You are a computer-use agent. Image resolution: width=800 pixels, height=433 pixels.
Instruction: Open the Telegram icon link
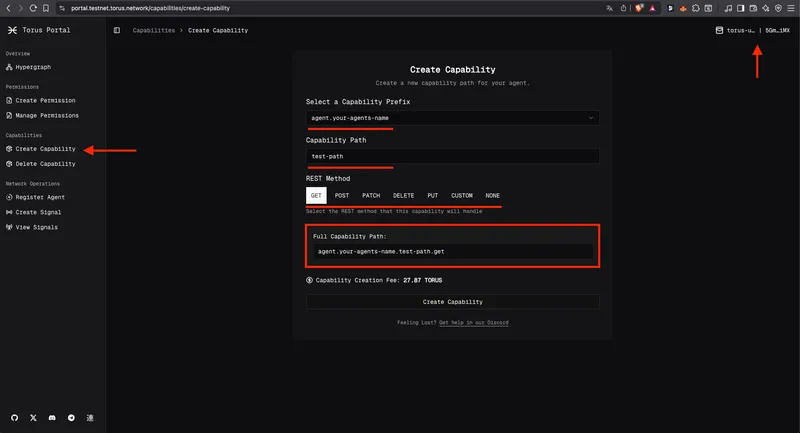point(71,416)
